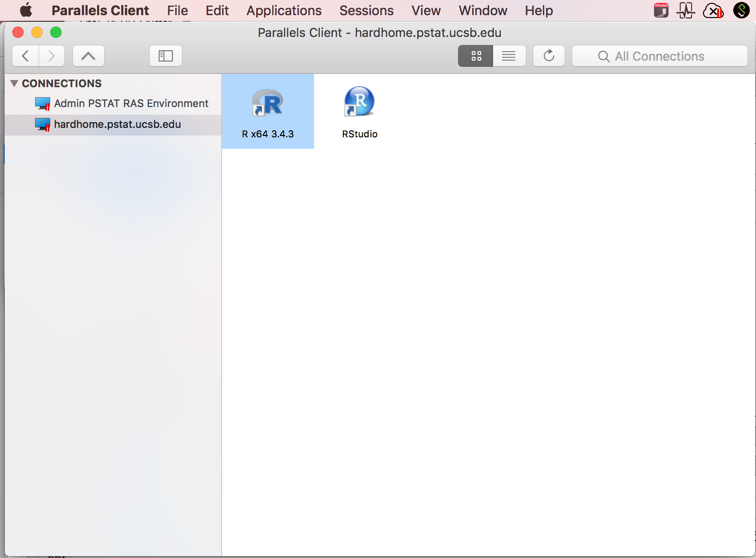The height and width of the screenshot is (558, 756).
Task: Close the Parallels Client window
Action: point(18,32)
